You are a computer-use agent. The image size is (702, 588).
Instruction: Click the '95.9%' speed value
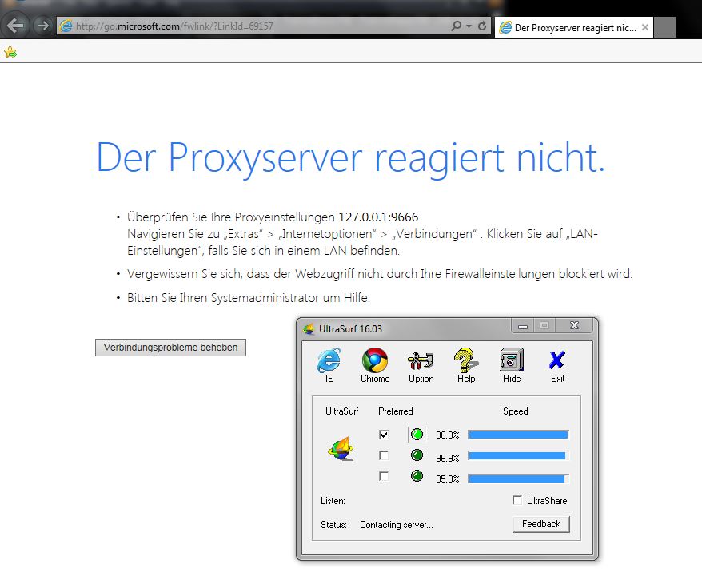447,479
